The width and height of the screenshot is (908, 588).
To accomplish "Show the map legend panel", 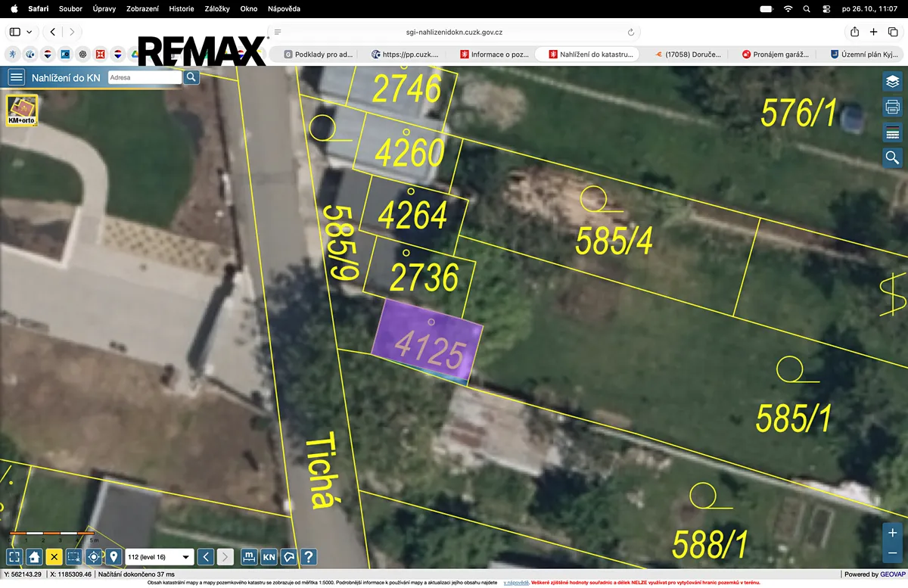I will [x=892, y=132].
